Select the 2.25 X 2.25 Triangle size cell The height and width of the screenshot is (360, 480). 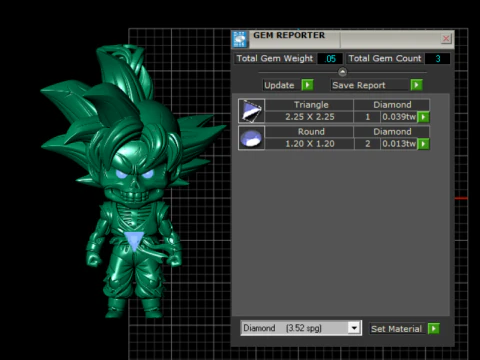pos(309,117)
